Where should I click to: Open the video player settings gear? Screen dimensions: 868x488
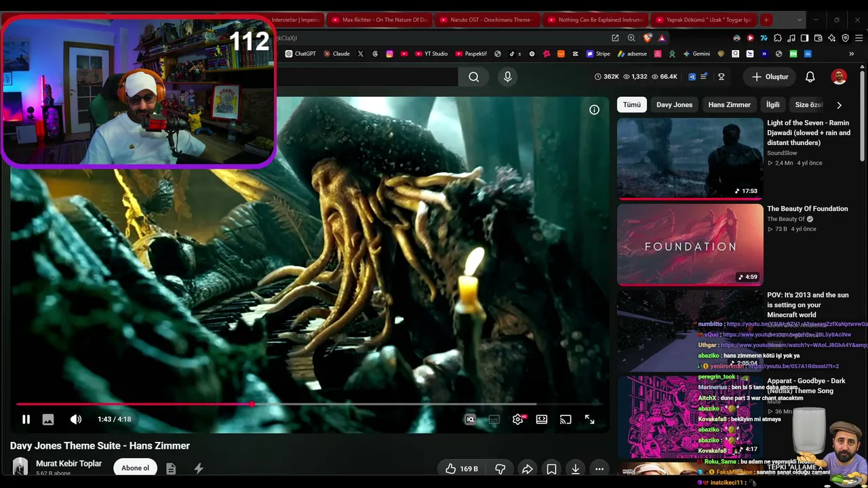click(517, 420)
